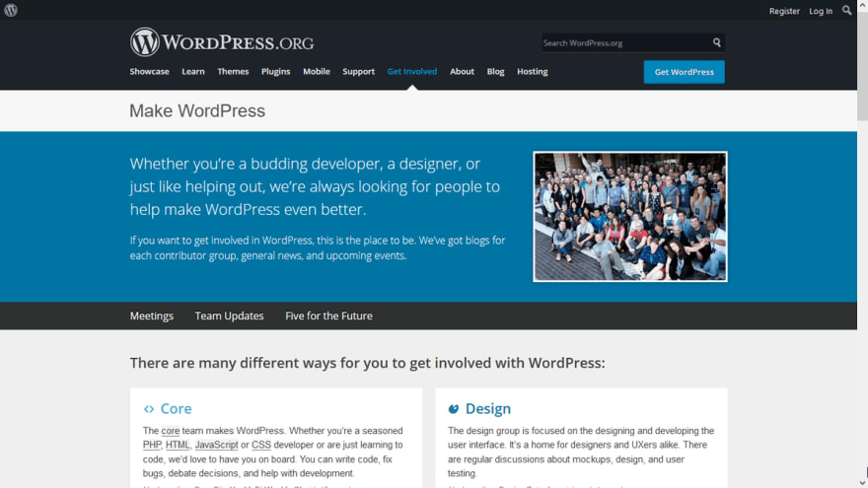This screenshot has width=868, height=488.
Task: Open the Support menu item
Action: point(358,71)
